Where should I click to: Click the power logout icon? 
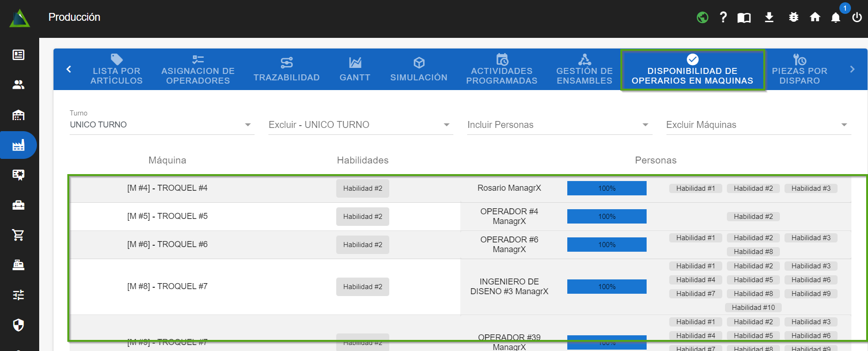click(857, 18)
